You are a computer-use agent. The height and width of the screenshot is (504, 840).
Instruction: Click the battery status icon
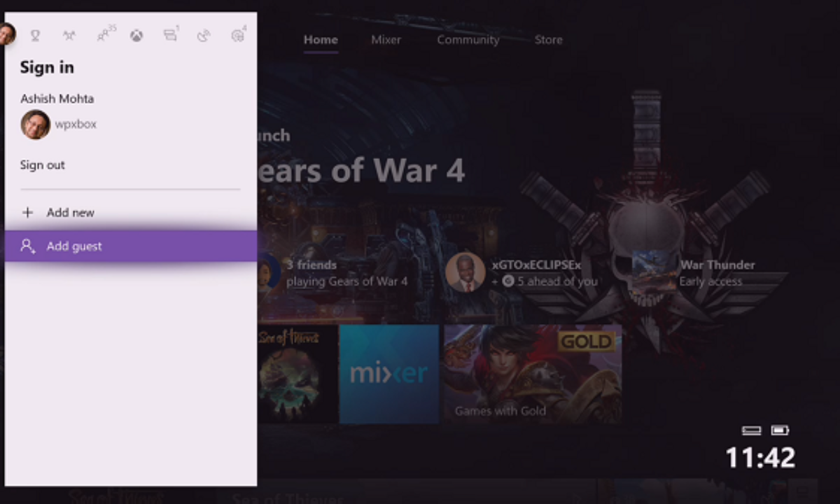pyautogui.click(x=780, y=430)
